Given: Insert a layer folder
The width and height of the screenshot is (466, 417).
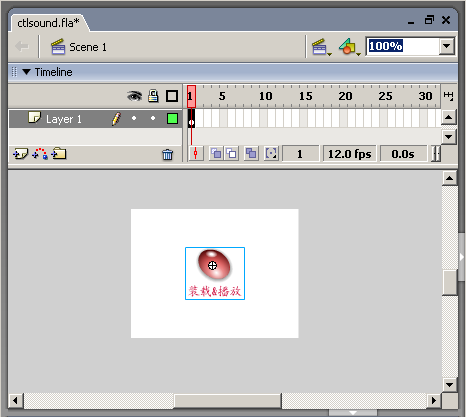Looking at the screenshot, I should 59,154.
